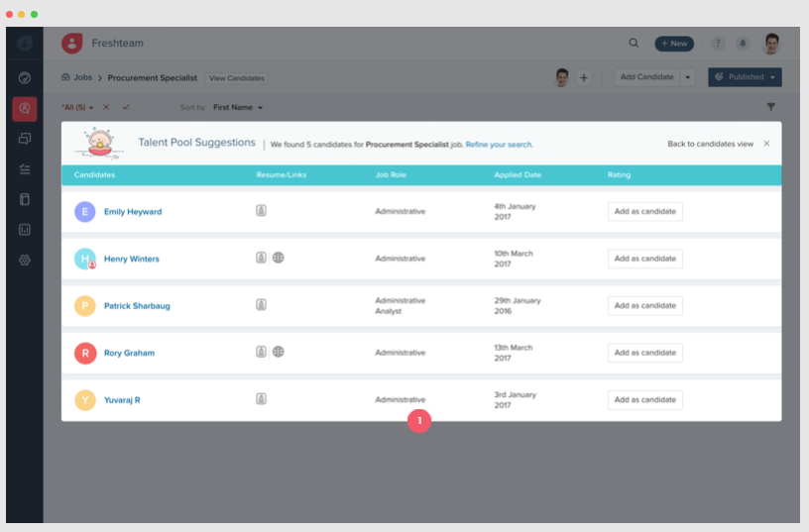The height and width of the screenshot is (532, 809).
Task: Click Rory Graham's R avatar
Action: (85, 353)
